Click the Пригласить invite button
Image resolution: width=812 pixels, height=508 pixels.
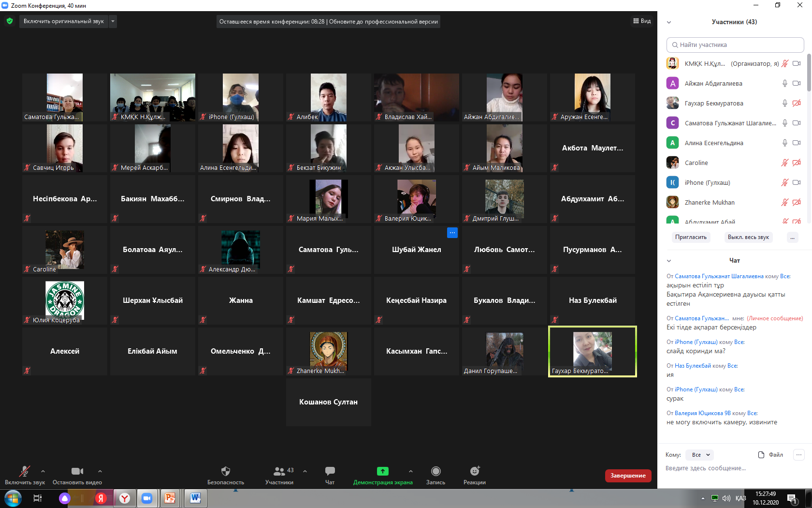point(691,237)
